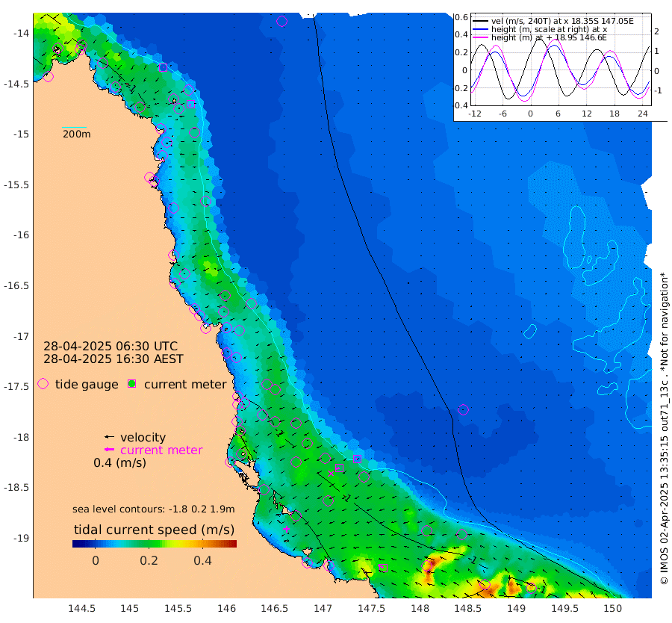Click the '0.2' tick label on the colorbar

pyautogui.click(x=149, y=560)
